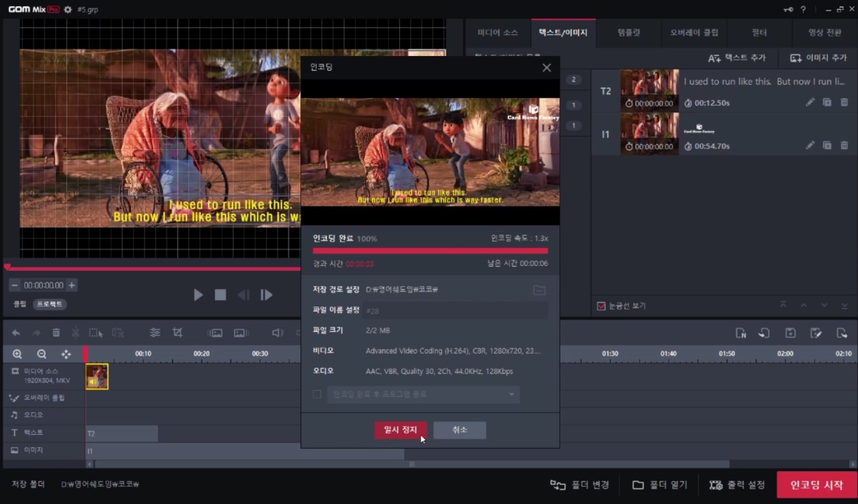Edit the T2 text item with pencil
This screenshot has width=858, height=504.
[810, 102]
